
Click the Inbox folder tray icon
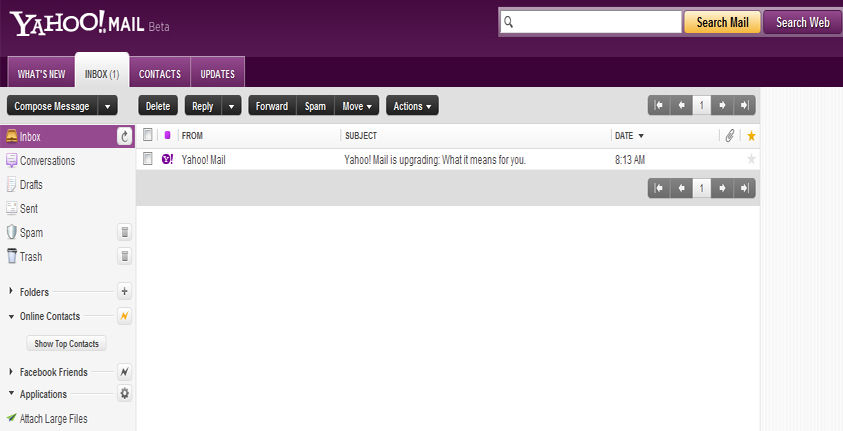click(11, 137)
